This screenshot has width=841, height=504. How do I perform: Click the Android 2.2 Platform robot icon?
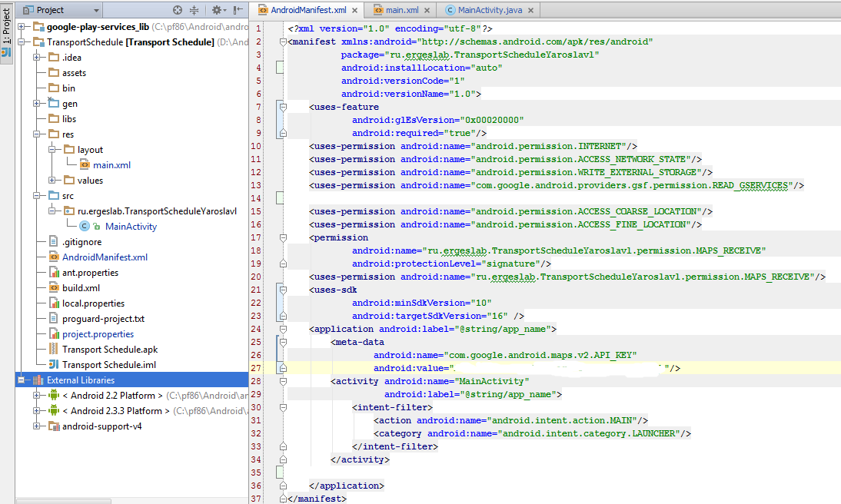[x=53, y=396]
